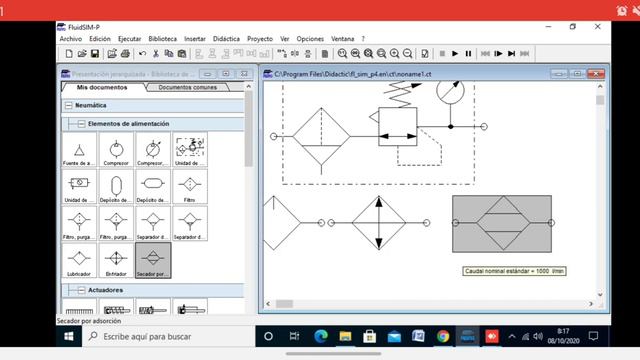Select the Lubricador library symbol
The image size is (640, 360).
coord(79,260)
